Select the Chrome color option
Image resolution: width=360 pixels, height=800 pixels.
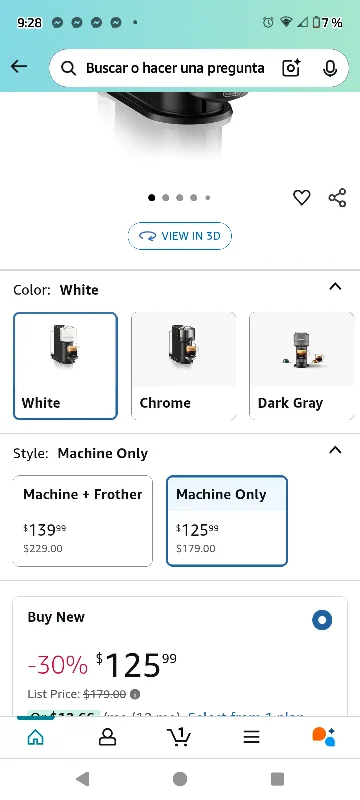(x=184, y=366)
